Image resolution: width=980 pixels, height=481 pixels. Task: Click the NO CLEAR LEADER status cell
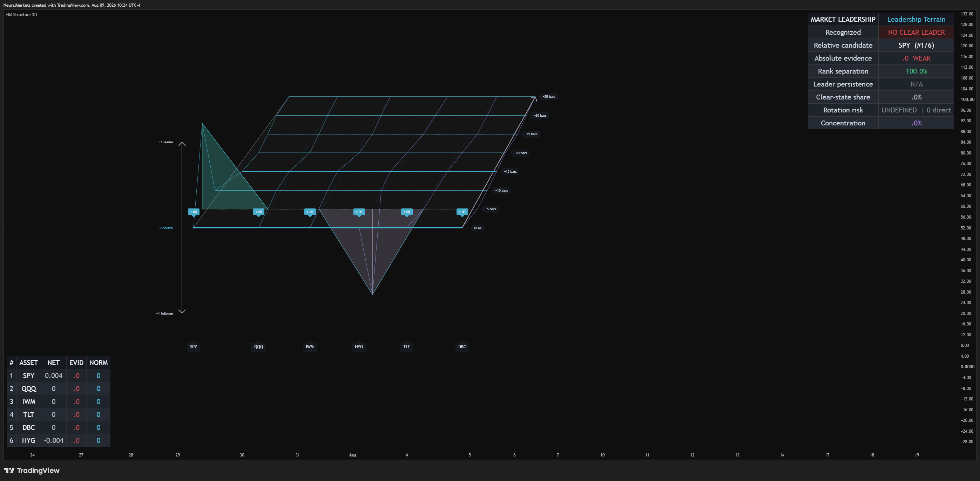coord(916,32)
